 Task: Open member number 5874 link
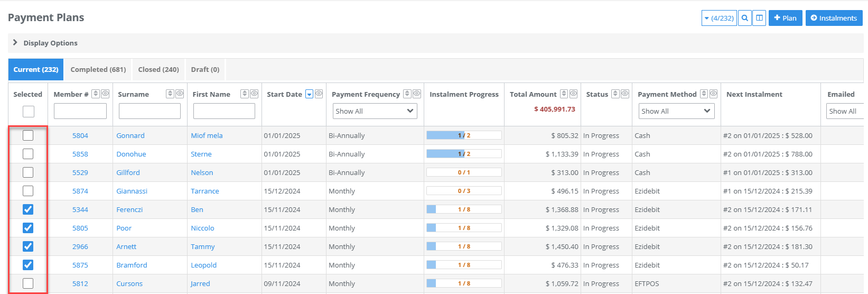pyautogui.click(x=80, y=191)
